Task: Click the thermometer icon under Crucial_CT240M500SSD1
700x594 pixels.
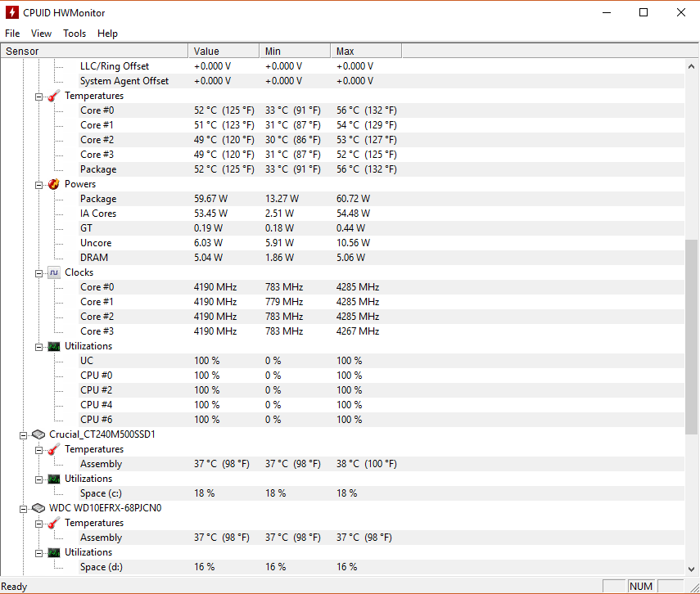Action: (x=53, y=449)
